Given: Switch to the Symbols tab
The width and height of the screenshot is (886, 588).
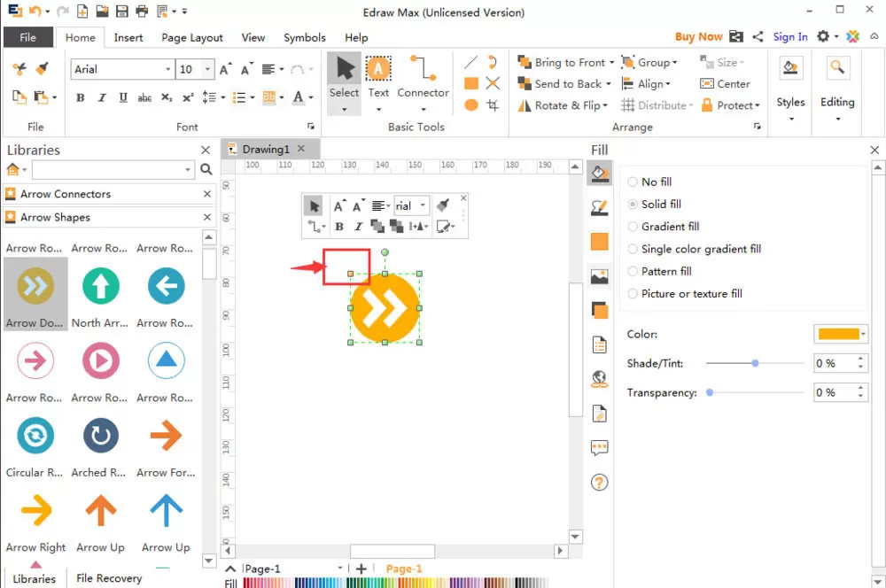Looking at the screenshot, I should 305,38.
